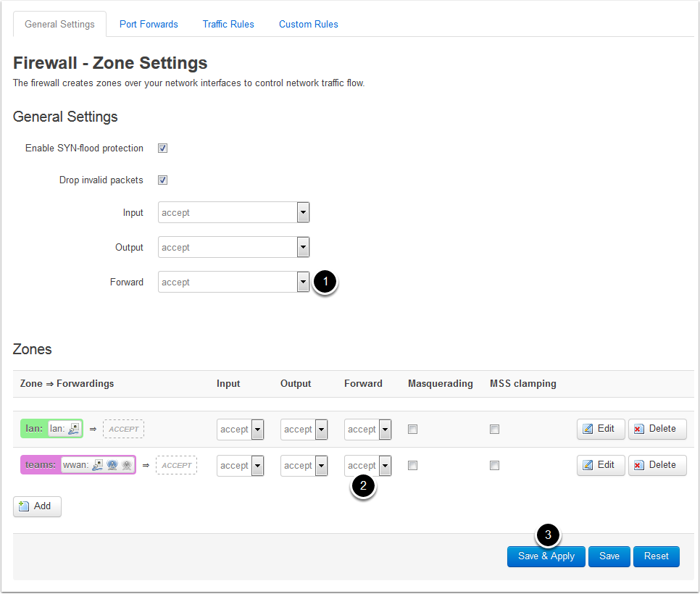
Task: Open lan zone Input dropdown
Action: coord(240,430)
